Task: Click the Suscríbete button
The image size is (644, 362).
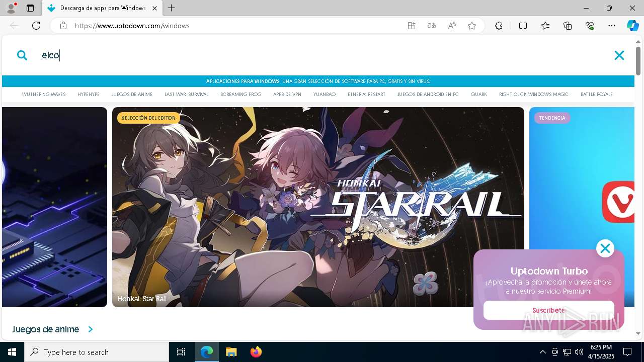Action: pos(549,310)
